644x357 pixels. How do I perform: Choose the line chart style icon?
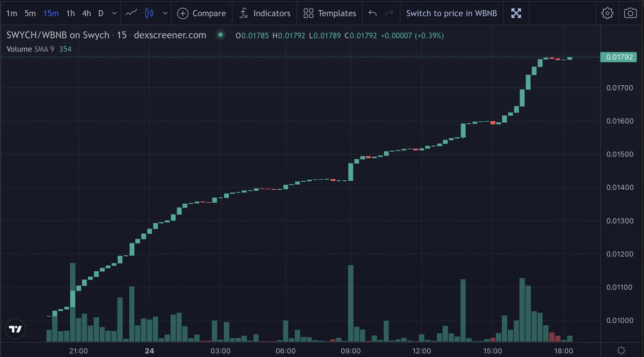pyautogui.click(x=131, y=13)
